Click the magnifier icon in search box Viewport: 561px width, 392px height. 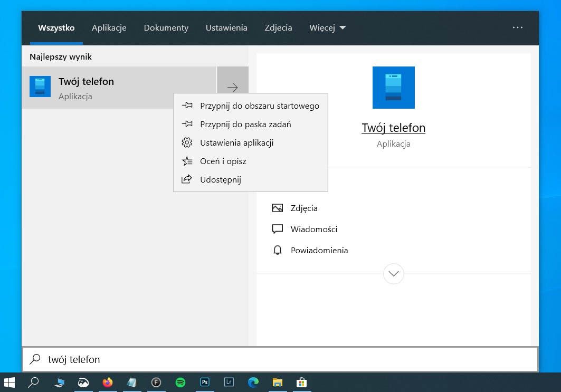pyautogui.click(x=35, y=359)
